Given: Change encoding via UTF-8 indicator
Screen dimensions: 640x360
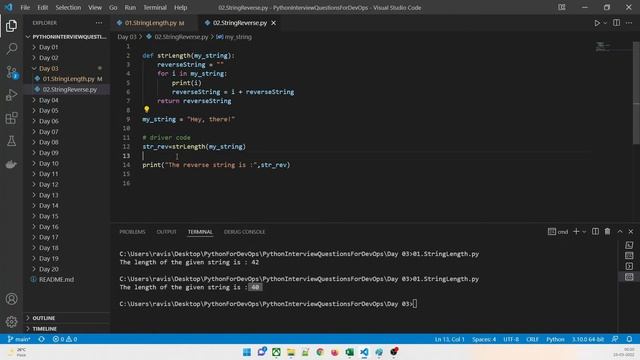Looking at the screenshot, I should [511, 339].
